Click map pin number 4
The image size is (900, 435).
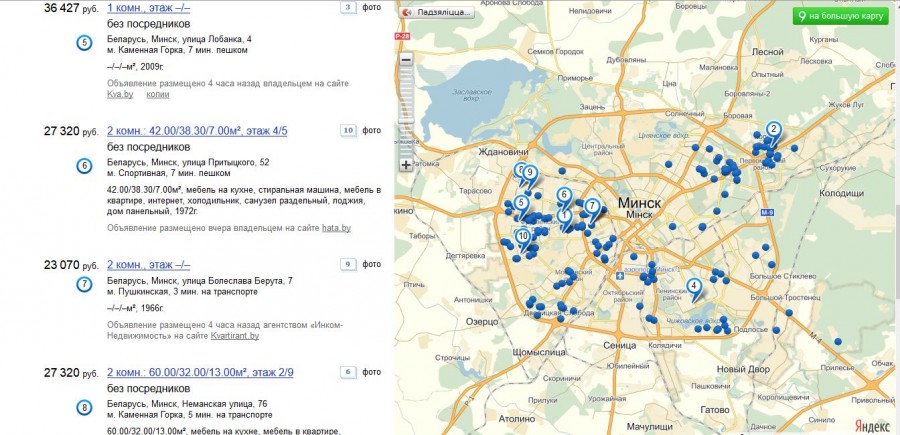pyautogui.click(x=694, y=289)
